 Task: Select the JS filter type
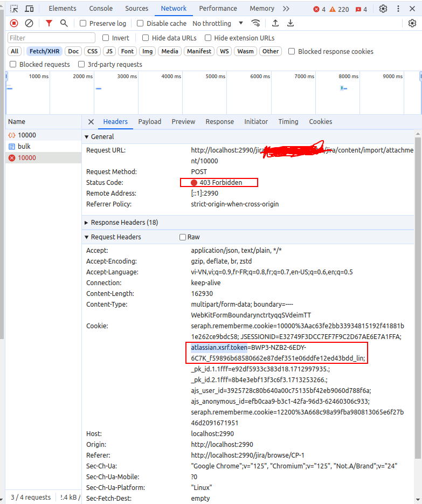tap(109, 51)
